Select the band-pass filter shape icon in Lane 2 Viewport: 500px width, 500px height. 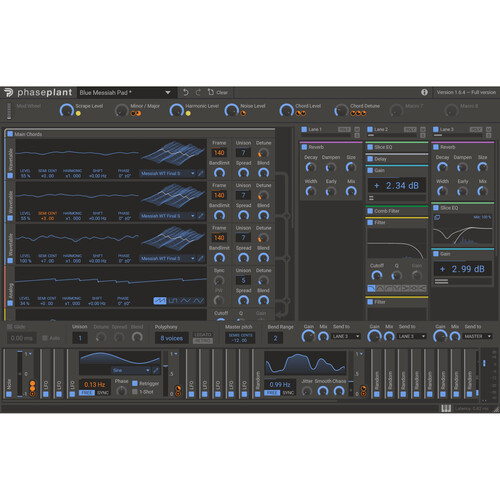coord(380,288)
